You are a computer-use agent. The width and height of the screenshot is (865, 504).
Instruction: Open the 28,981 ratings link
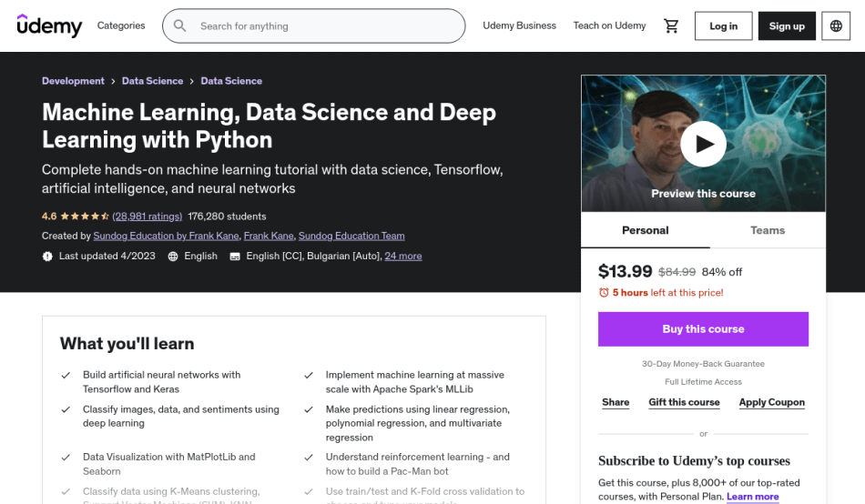[148, 217]
